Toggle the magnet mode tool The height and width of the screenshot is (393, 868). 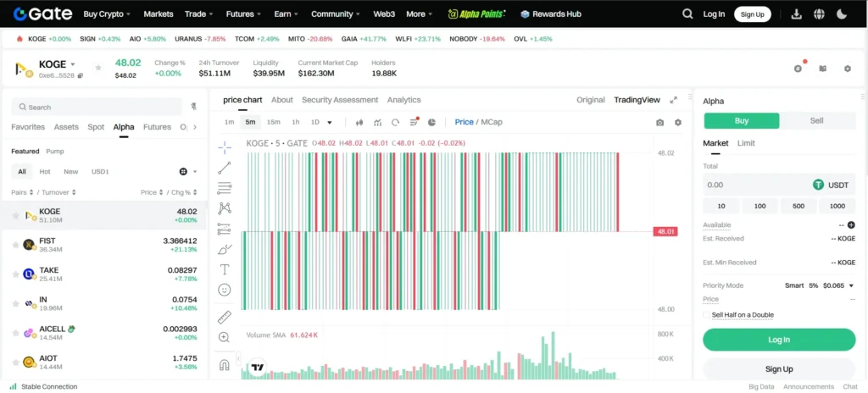click(x=224, y=365)
